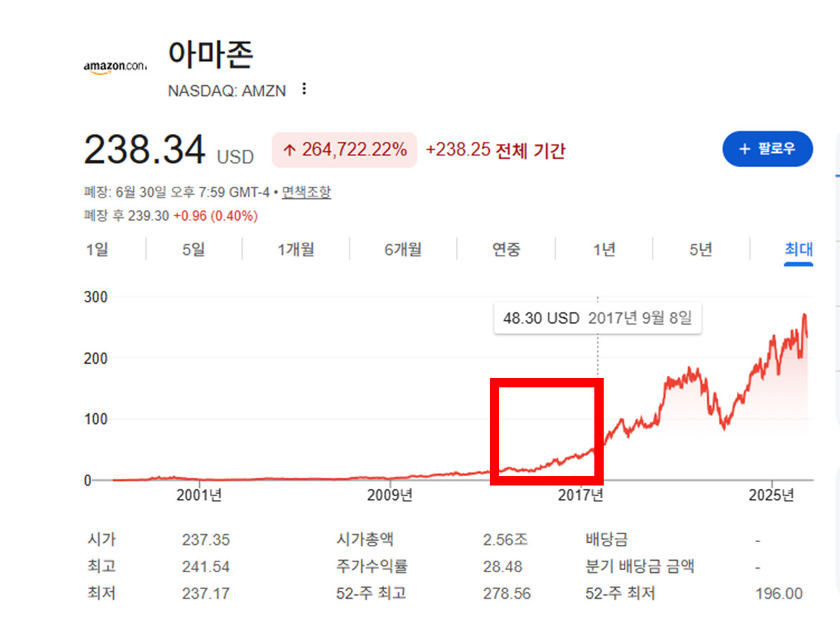Viewport: 840px width, 628px height.
Task: Click the 2009년 x-axis label
Action: pyautogui.click(x=390, y=495)
